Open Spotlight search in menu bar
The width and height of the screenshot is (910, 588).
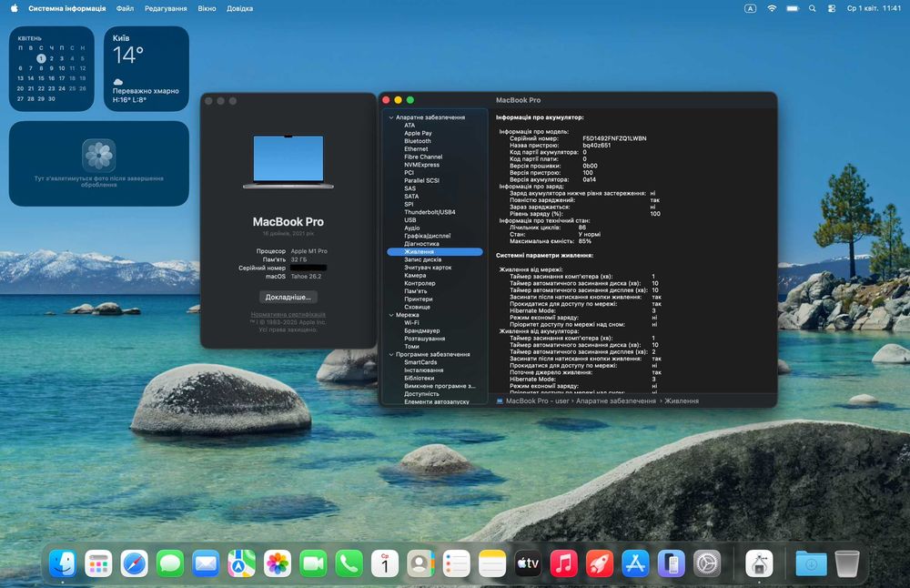[x=813, y=8]
